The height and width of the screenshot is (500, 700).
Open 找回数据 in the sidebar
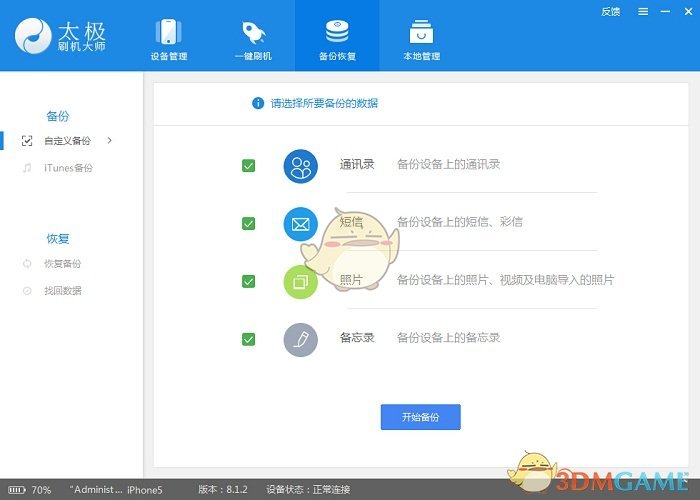62,291
